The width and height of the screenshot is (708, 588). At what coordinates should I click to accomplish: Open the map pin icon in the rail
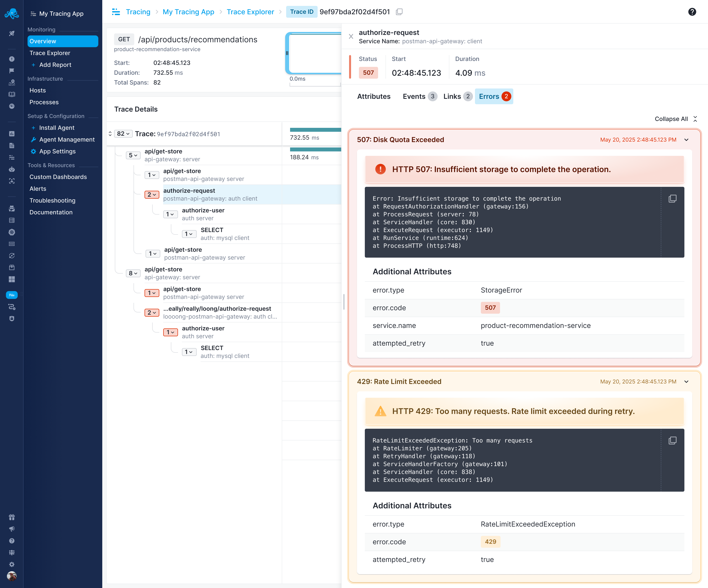pos(12,83)
